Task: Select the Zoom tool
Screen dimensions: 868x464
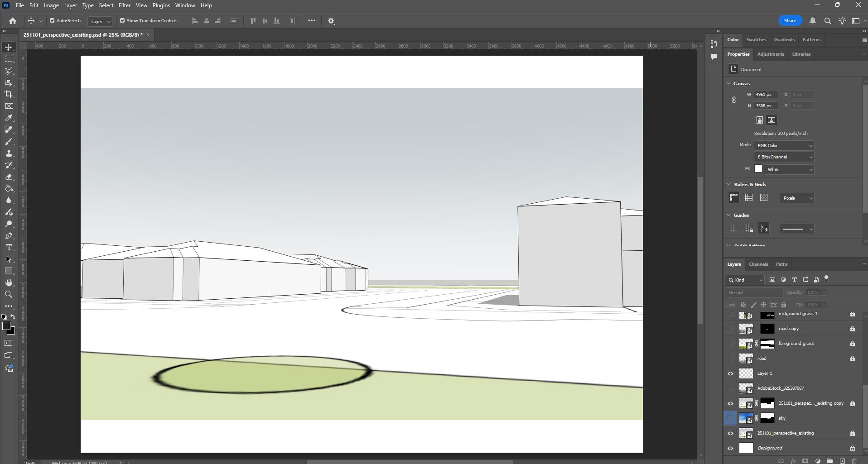Action: pyautogui.click(x=9, y=294)
